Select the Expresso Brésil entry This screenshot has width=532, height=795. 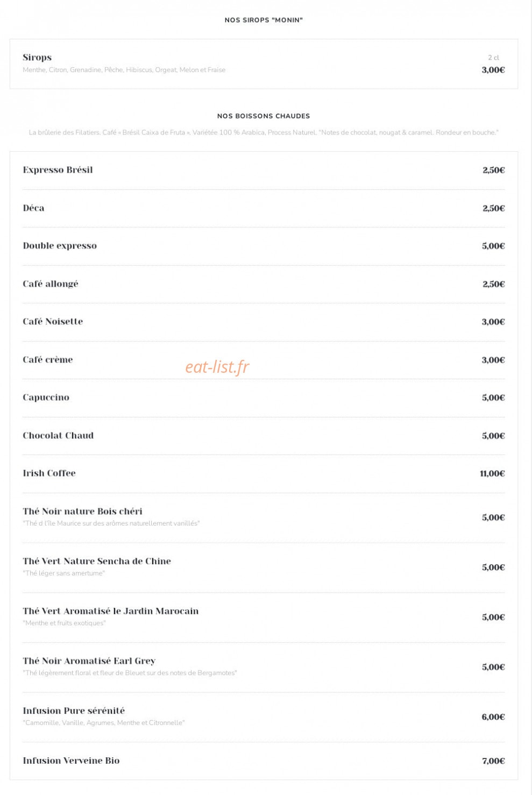click(x=264, y=170)
